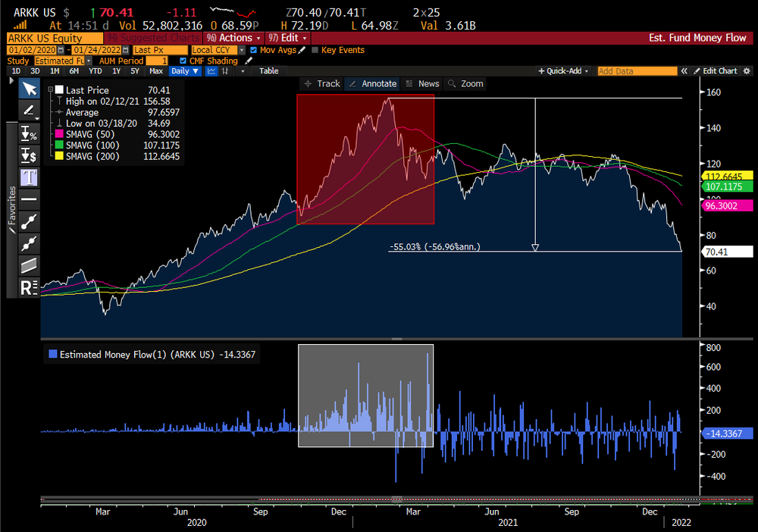
Task: Open Suggested Charts
Action: (154, 38)
